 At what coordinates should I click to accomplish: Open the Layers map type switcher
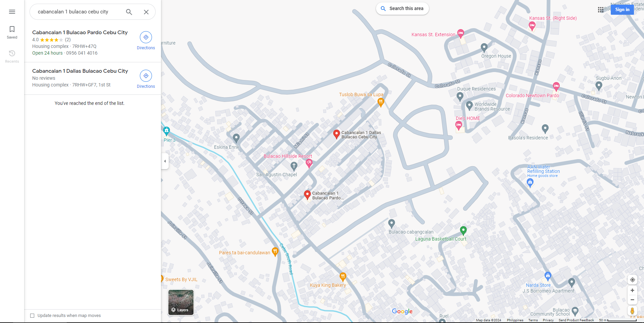click(x=181, y=303)
